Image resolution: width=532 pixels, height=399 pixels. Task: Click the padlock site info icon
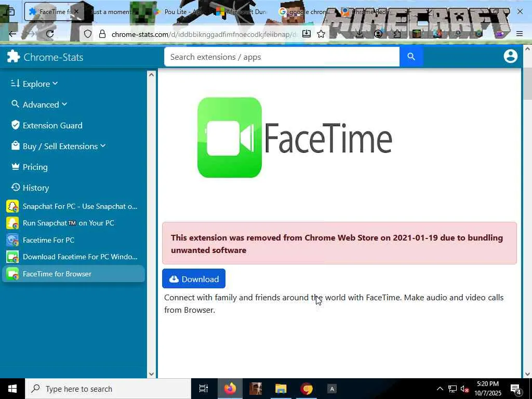pos(102,34)
